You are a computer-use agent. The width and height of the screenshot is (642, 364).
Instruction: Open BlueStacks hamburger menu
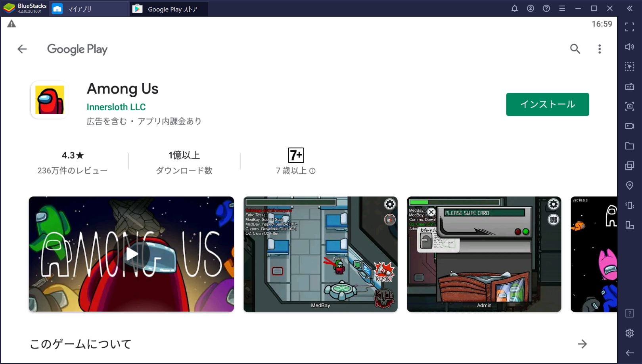pyautogui.click(x=562, y=8)
